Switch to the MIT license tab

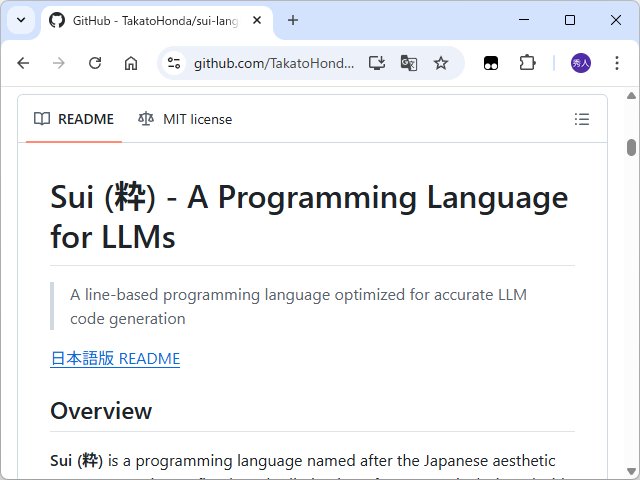185,119
